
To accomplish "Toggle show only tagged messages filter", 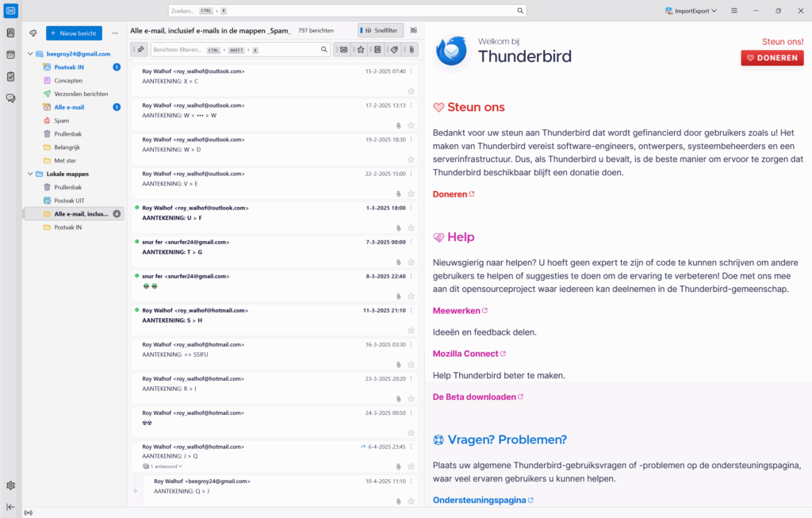I will tap(394, 50).
